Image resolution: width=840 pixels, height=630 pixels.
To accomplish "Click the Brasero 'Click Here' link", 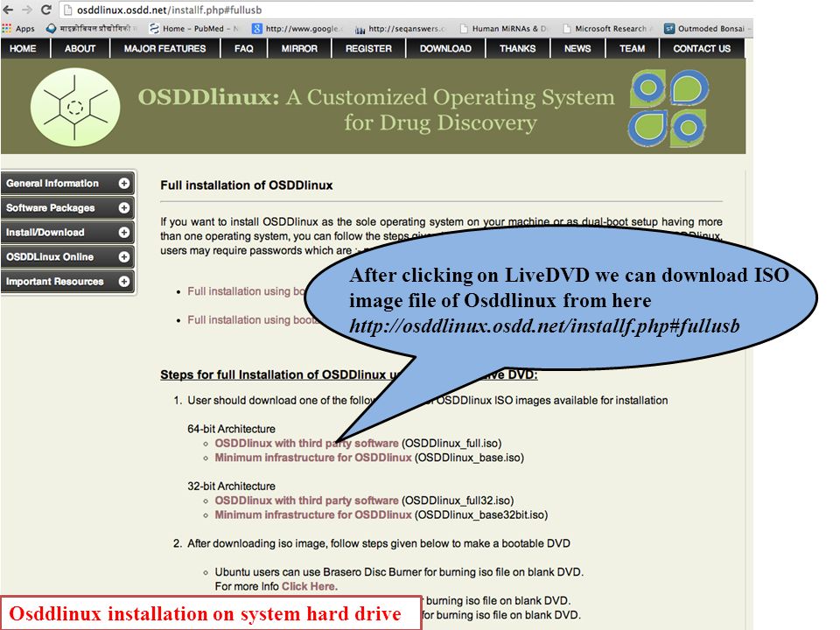I will pyautogui.click(x=309, y=586).
